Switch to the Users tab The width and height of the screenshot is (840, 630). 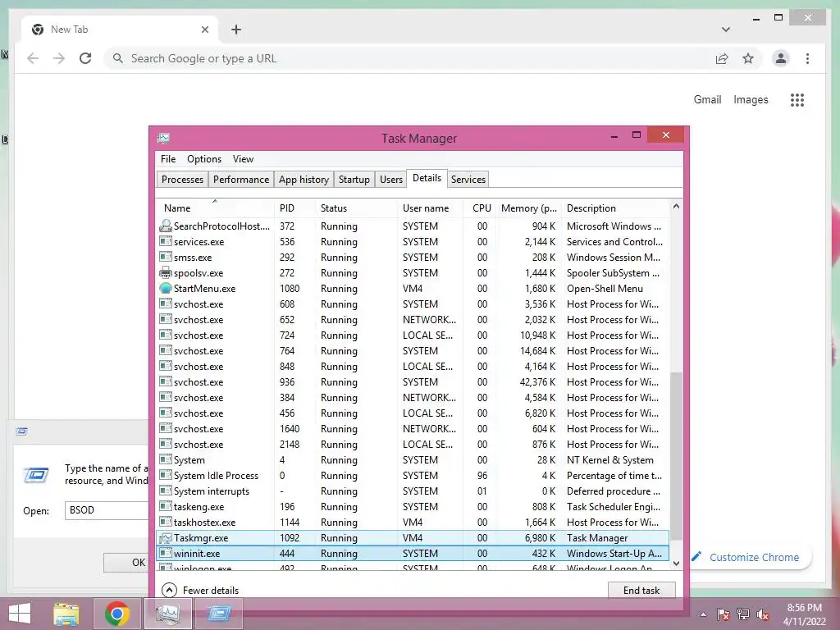pyautogui.click(x=391, y=180)
